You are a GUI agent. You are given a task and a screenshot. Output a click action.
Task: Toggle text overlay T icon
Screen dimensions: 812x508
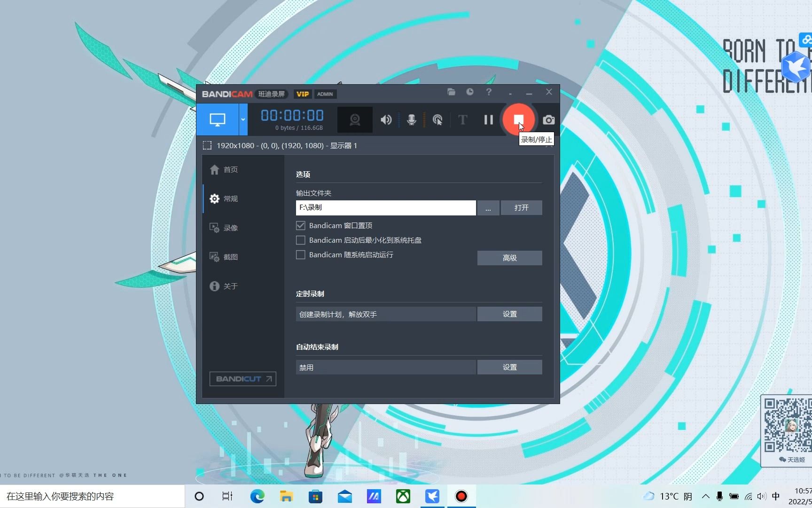tap(462, 120)
